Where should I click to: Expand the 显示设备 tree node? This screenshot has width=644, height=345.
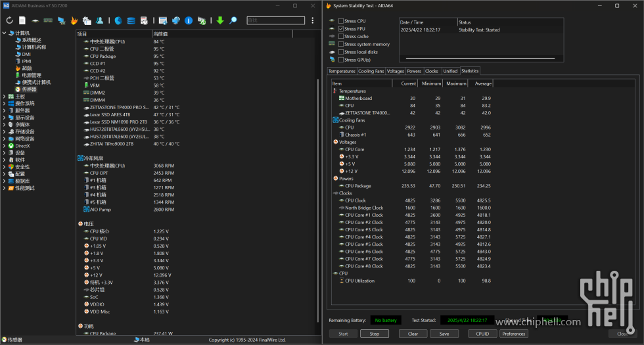(4, 118)
